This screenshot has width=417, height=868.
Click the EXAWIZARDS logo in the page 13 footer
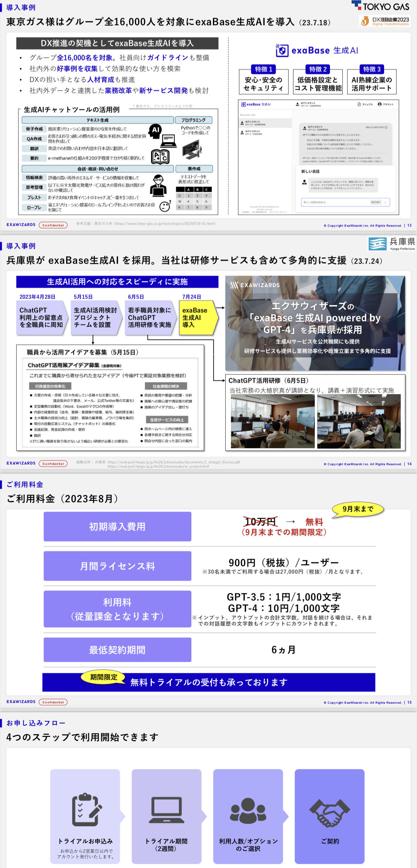click(x=21, y=225)
